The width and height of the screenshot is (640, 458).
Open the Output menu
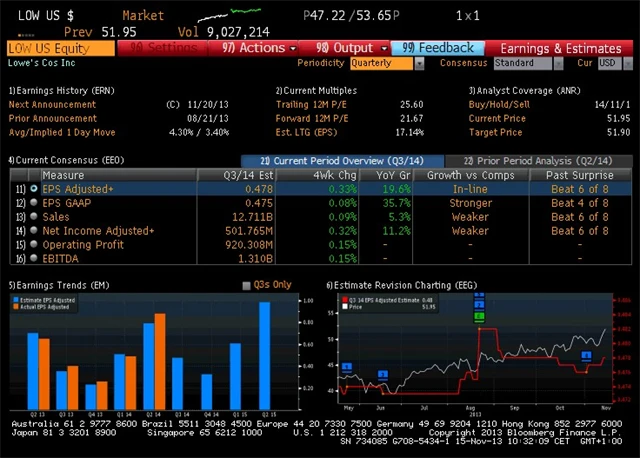tap(351, 47)
